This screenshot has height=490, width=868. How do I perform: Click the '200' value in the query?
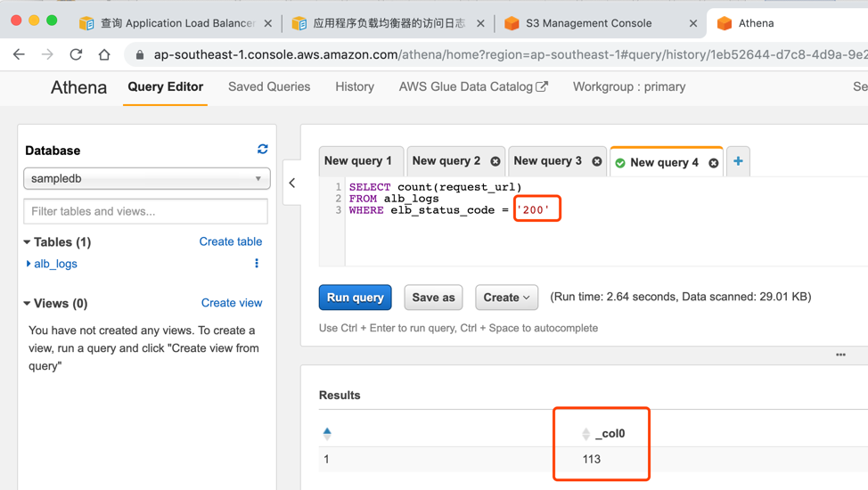click(x=533, y=210)
